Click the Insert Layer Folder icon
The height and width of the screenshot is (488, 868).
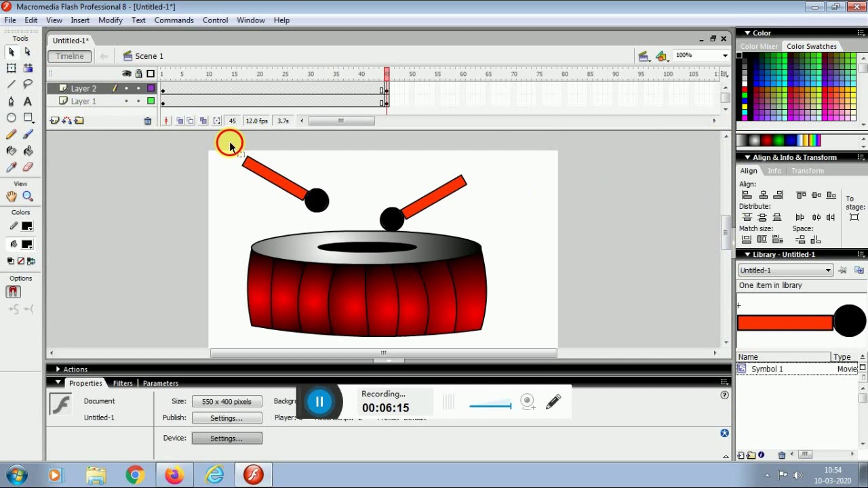coord(79,121)
